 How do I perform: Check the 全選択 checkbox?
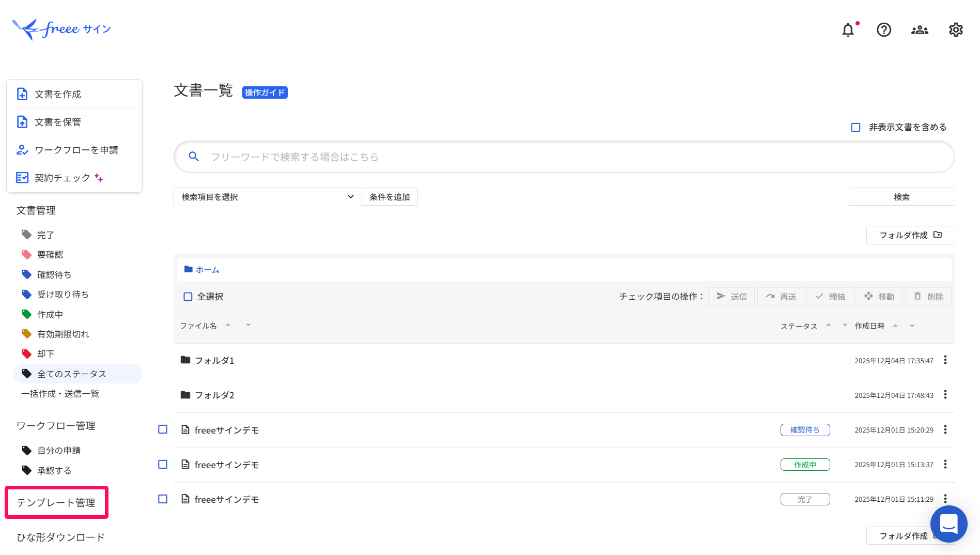[x=188, y=297]
